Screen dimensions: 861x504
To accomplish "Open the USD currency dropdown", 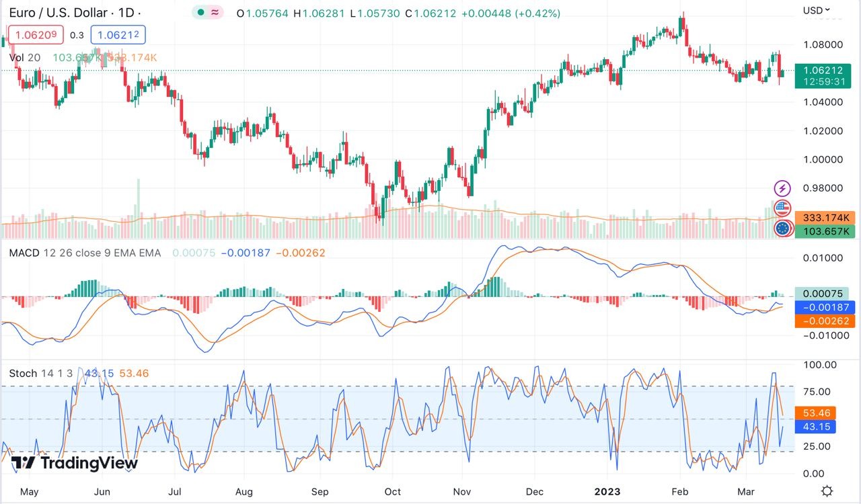I will (817, 10).
